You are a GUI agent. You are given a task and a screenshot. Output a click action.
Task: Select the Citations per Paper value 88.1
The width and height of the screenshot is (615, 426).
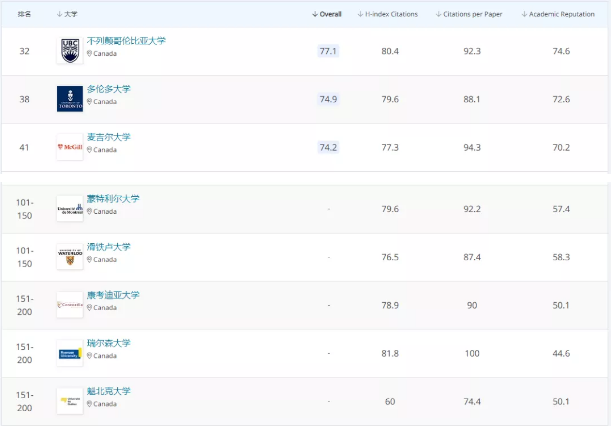(x=472, y=99)
